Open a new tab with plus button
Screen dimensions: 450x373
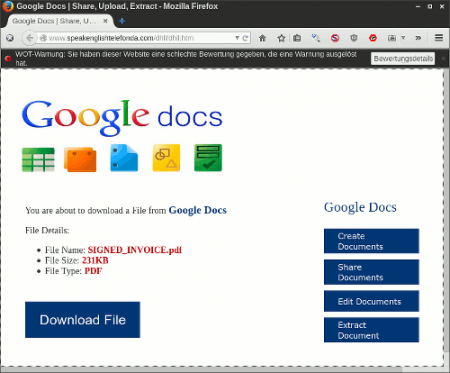[x=122, y=21]
